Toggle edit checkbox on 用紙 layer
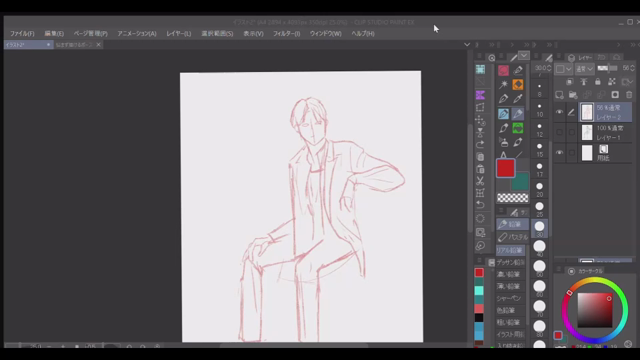Screen dimensions: 640x360 point(572,152)
